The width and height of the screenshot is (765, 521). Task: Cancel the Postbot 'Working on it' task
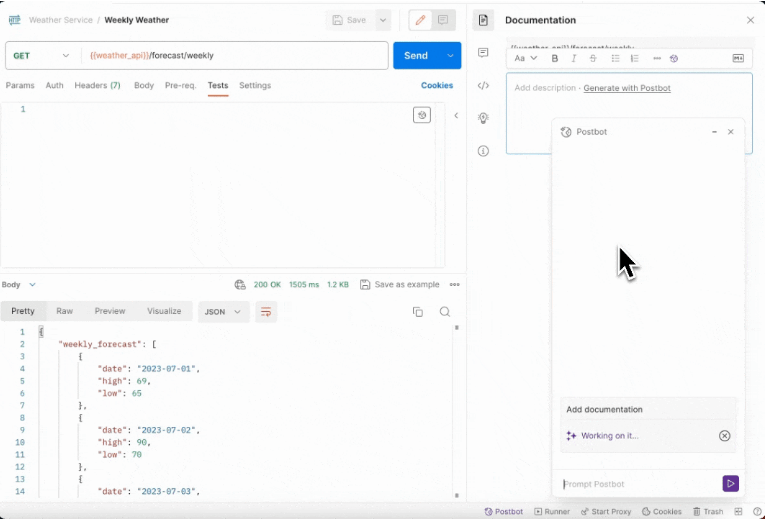[725, 436]
